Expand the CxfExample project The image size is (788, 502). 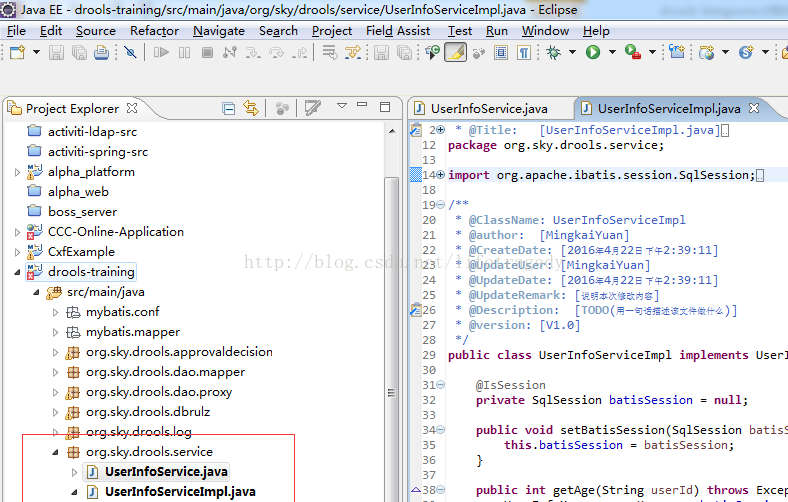click(x=17, y=252)
